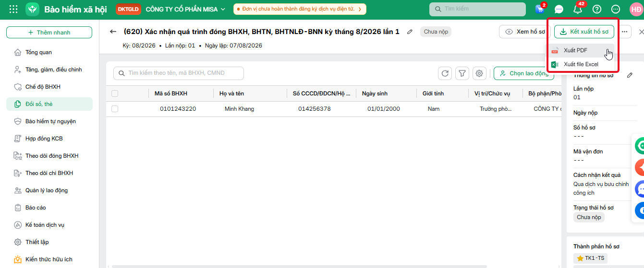Click the Qua dịch vụ bưu chính công ích text

pos(601,188)
